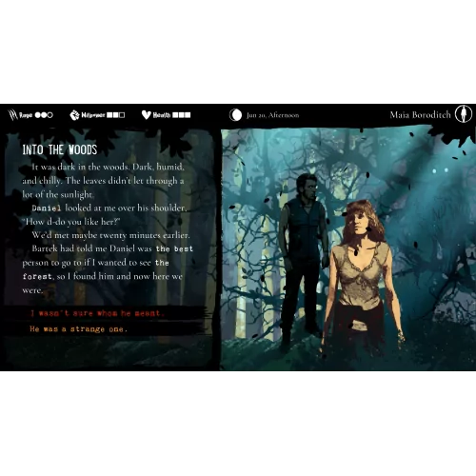Viewport: 476px width, 476px height.
Task: Click the Jun 20, Afternoon date label
Action: point(273,115)
